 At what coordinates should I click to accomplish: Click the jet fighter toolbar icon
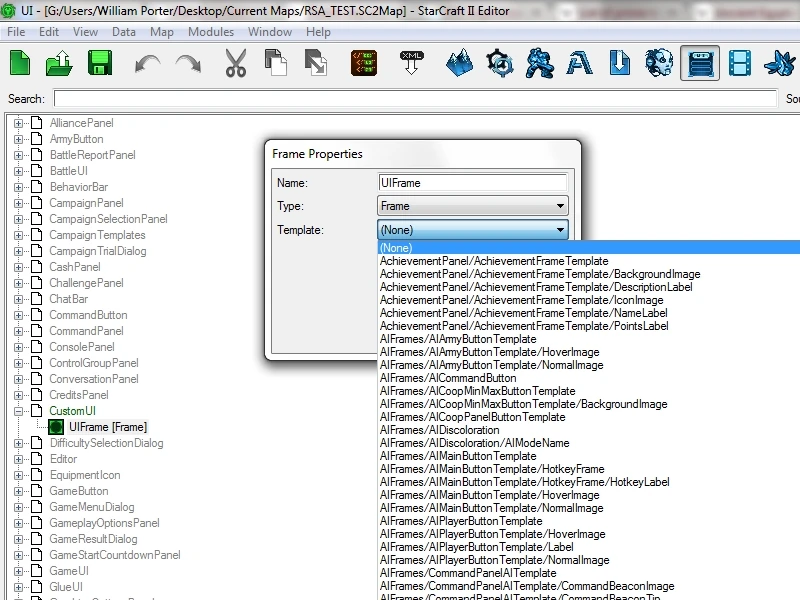tap(780, 63)
